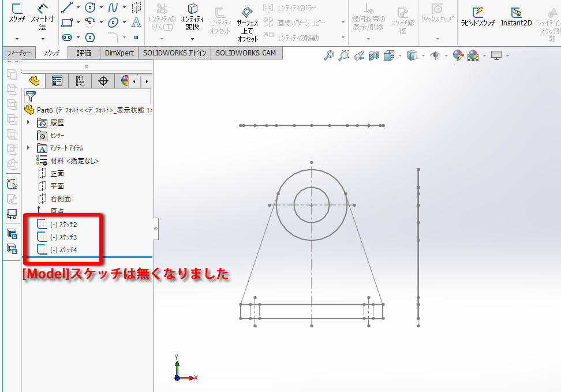561x392 pixels.
Task: Switch to the スケッチ ribbon tab
Action: [51, 53]
